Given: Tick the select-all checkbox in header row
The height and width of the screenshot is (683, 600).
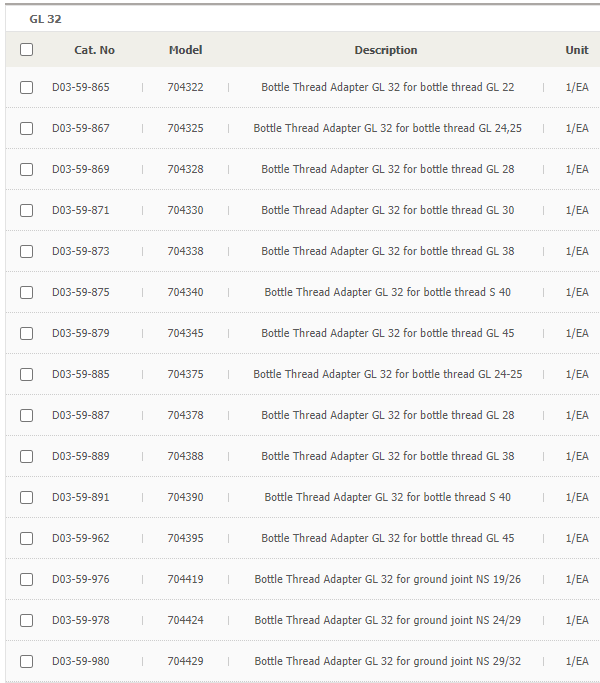Looking at the screenshot, I should pyautogui.click(x=27, y=50).
